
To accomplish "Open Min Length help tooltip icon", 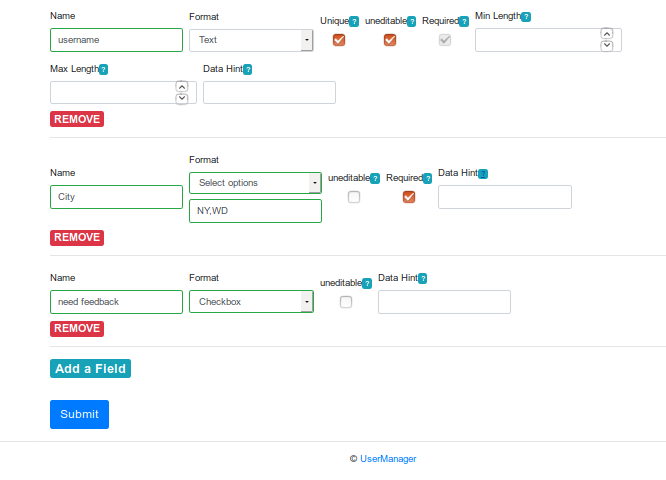I will [x=526, y=17].
